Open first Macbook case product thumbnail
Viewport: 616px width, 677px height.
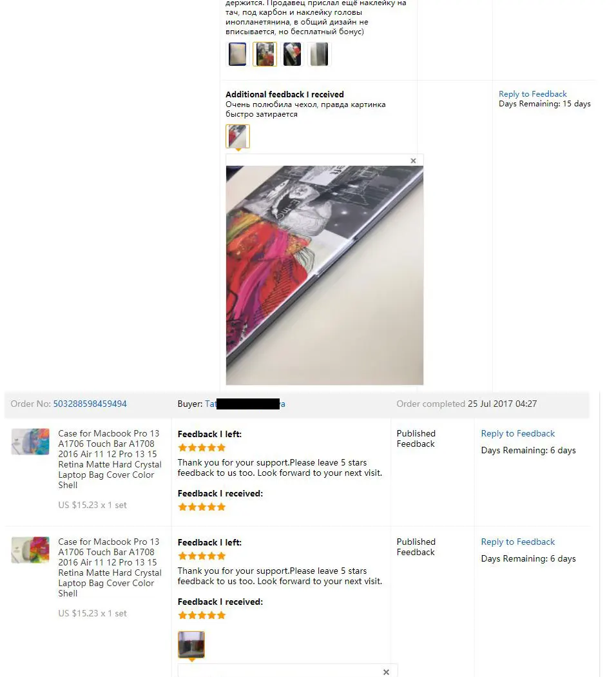(x=30, y=441)
